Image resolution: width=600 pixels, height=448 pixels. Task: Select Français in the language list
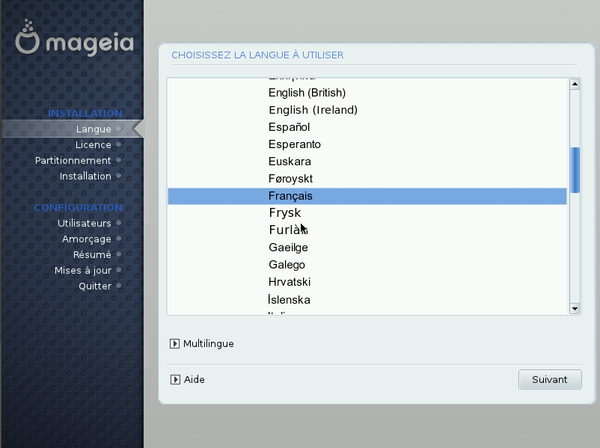(x=367, y=196)
